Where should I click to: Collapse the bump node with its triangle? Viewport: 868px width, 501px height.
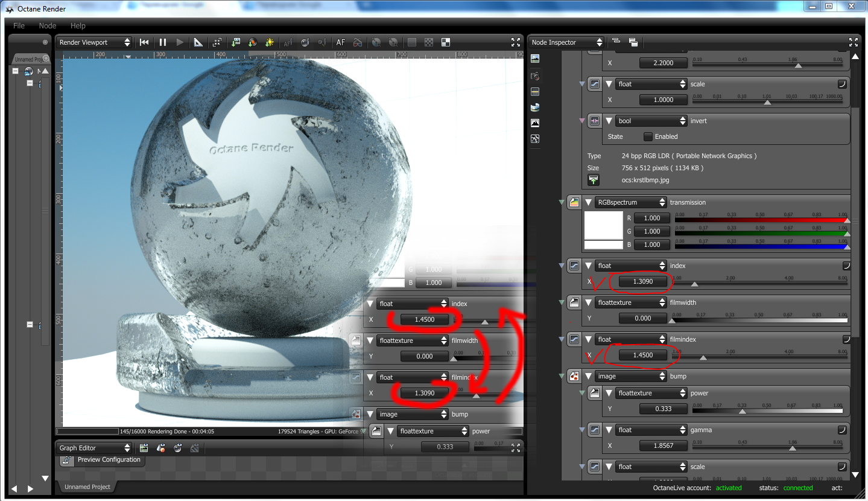(x=588, y=376)
